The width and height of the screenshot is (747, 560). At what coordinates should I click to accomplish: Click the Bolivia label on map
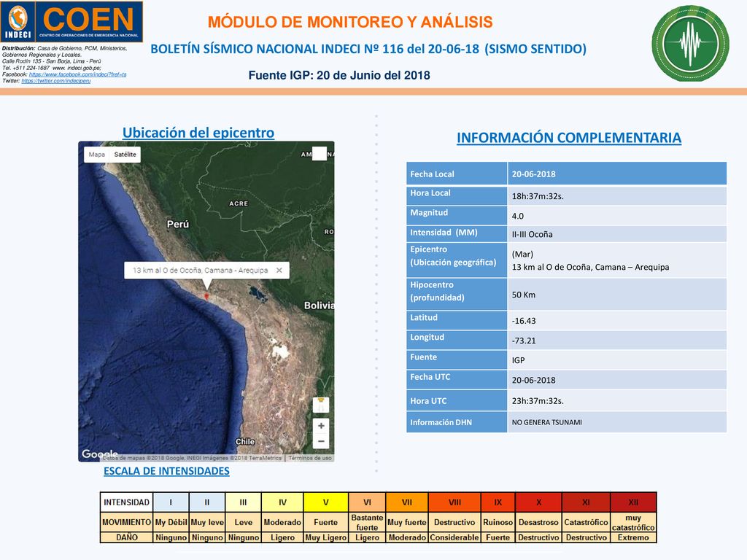320,306
